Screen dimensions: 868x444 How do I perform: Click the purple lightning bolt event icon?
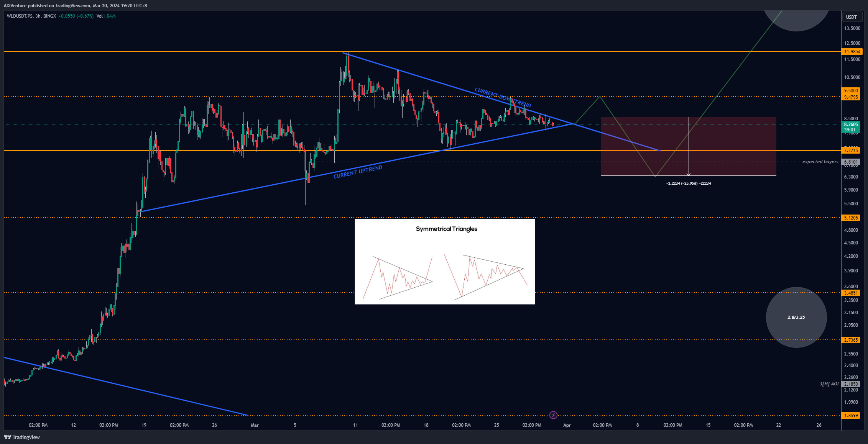coord(553,415)
